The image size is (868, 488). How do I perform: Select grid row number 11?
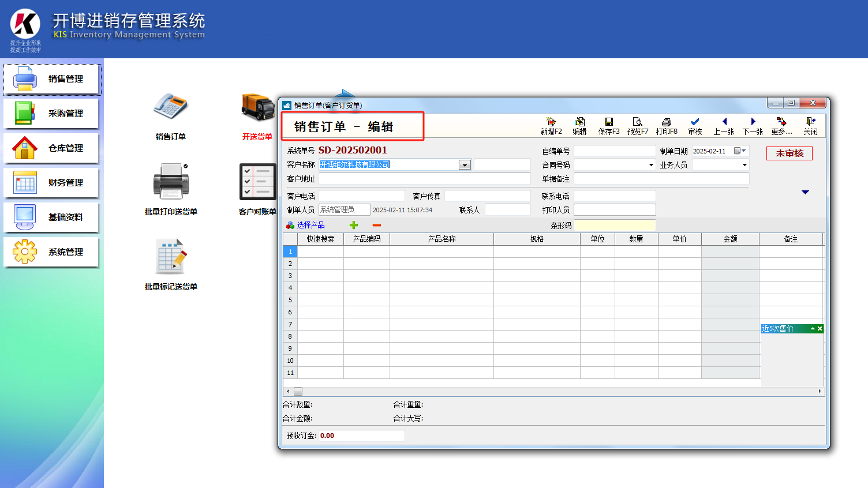[290, 373]
